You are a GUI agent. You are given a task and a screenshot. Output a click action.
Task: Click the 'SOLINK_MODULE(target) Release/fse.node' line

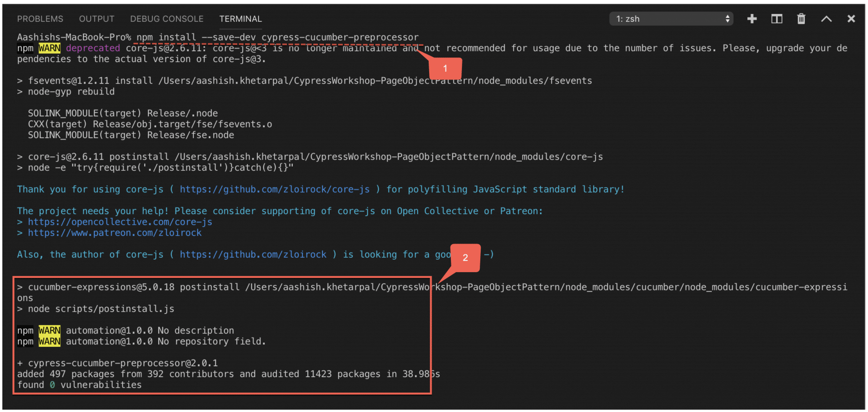coord(131,135)
